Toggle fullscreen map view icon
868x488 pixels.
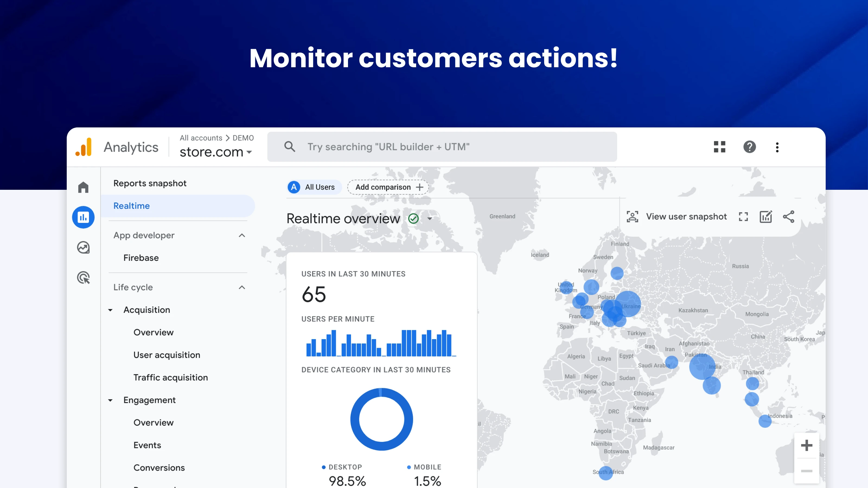click(x=743, y=217)
